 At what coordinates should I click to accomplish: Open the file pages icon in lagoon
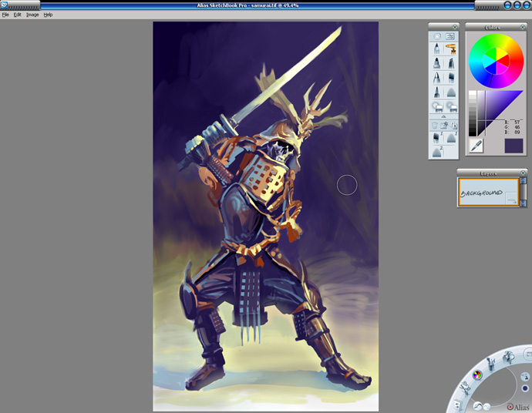coord(457,405)
